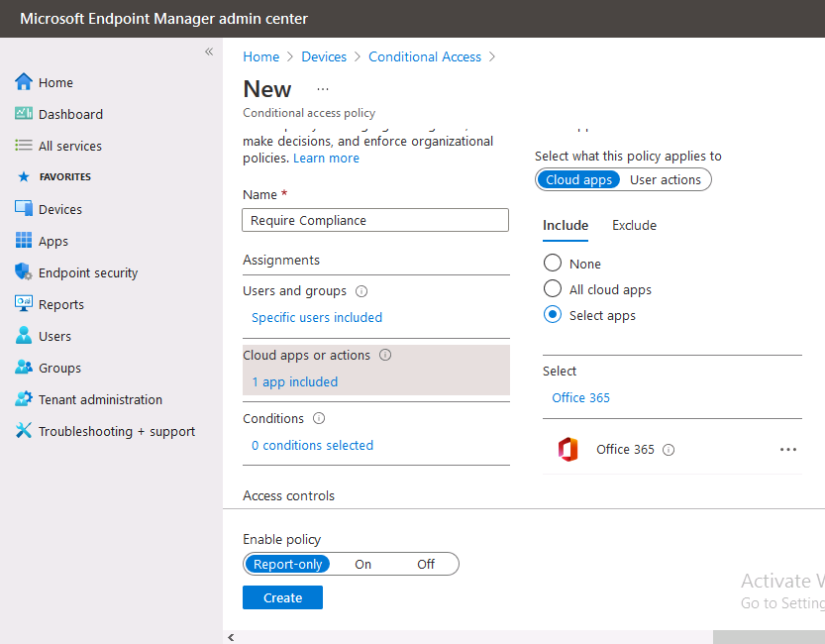Click the Microsoft Endpoint Manager admin center title
The height and width of the screenshot is (644, 825).
point(163,19)
